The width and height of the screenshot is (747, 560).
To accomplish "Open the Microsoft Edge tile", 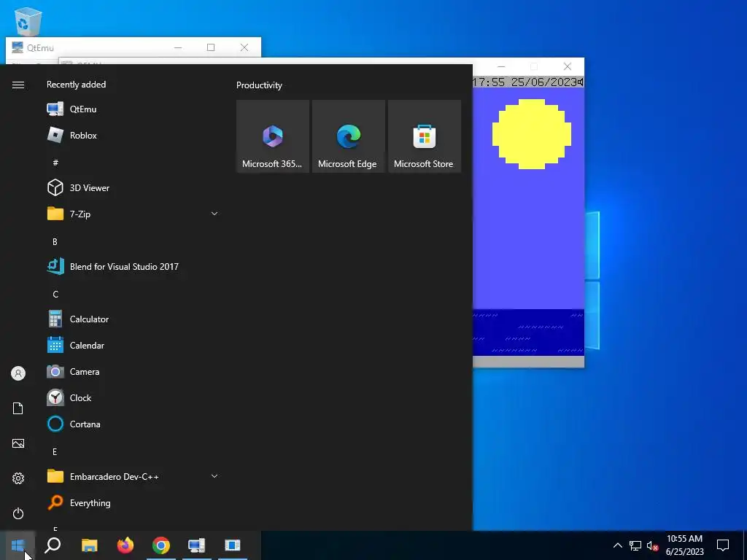I will [349, 136].
